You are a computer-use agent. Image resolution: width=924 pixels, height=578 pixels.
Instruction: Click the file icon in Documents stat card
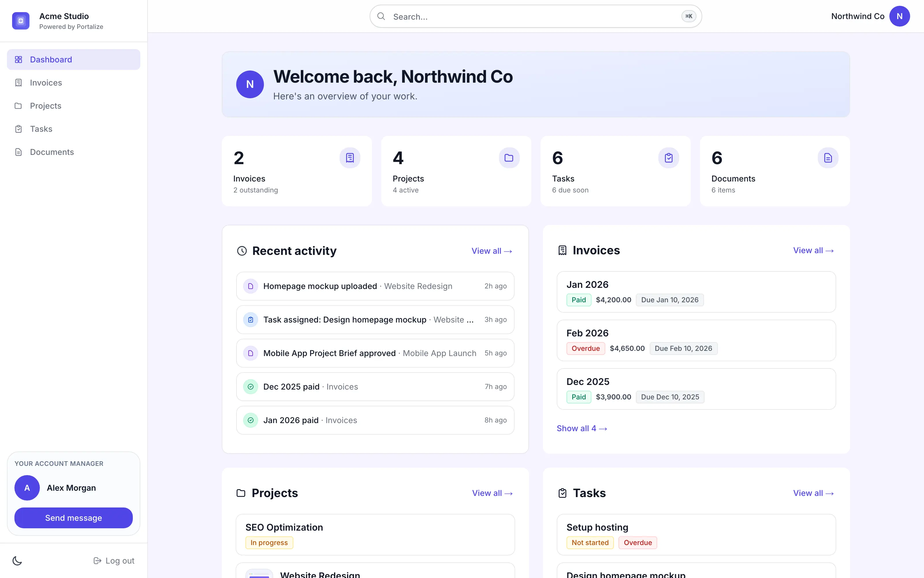coord(828,158)
